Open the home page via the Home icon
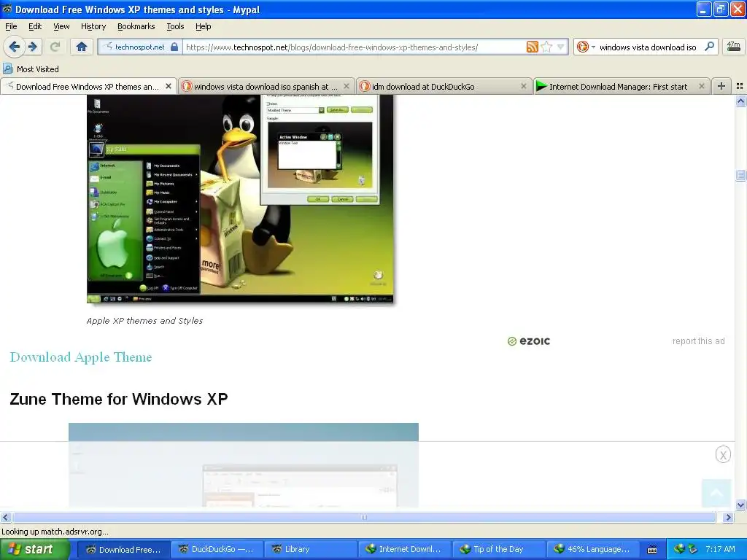This screenshot has width=747, height=560. pyautogui.click(x=82, y=47)
